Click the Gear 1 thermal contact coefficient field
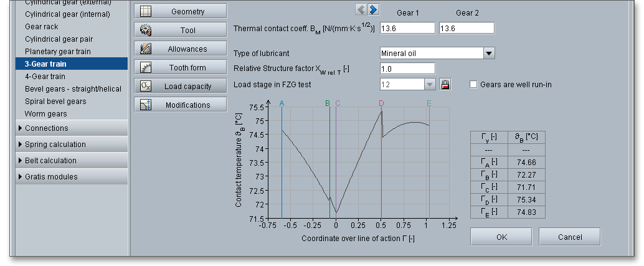 (407, 28)
